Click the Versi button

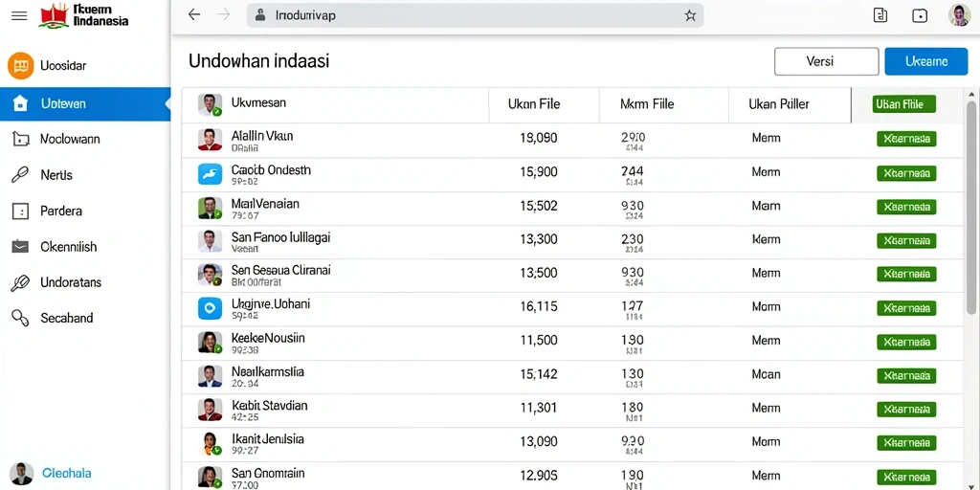point(826,61)
